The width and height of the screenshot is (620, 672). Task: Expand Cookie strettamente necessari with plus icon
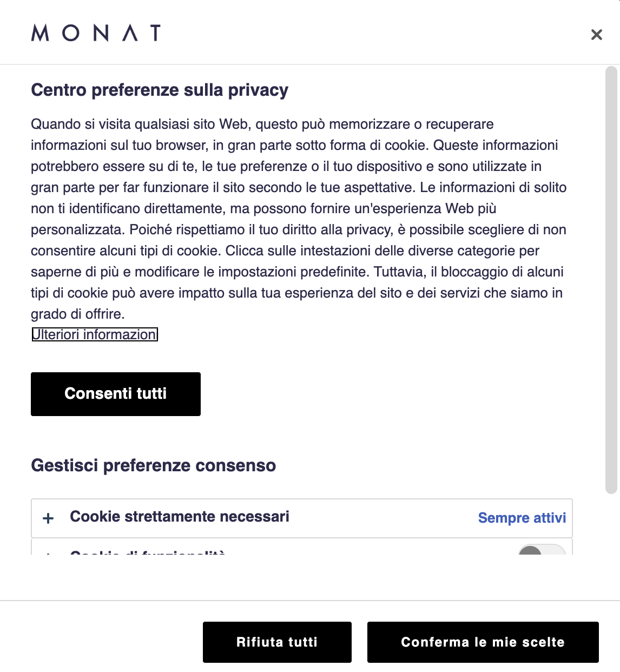click(48, 518)
